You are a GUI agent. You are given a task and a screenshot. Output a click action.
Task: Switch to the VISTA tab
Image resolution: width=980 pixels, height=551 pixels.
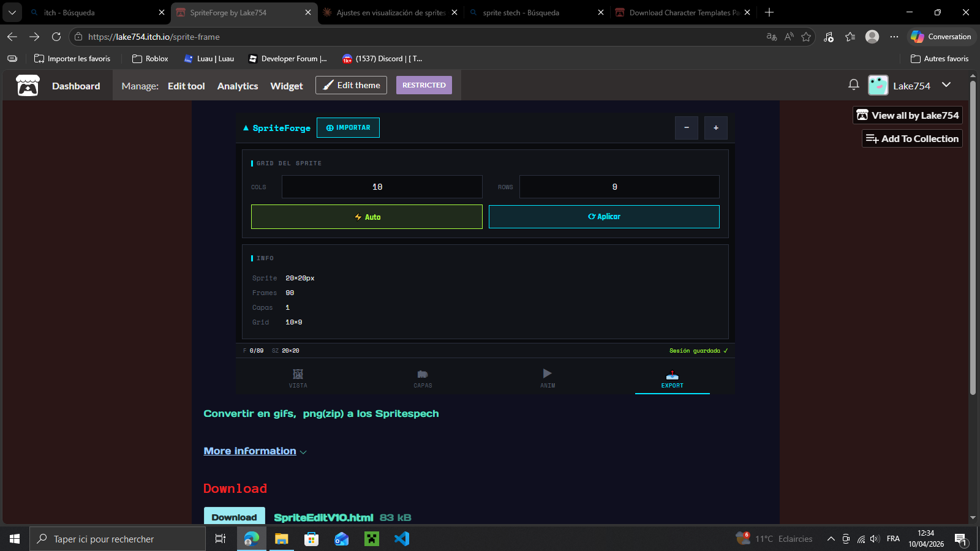(298, 378)
